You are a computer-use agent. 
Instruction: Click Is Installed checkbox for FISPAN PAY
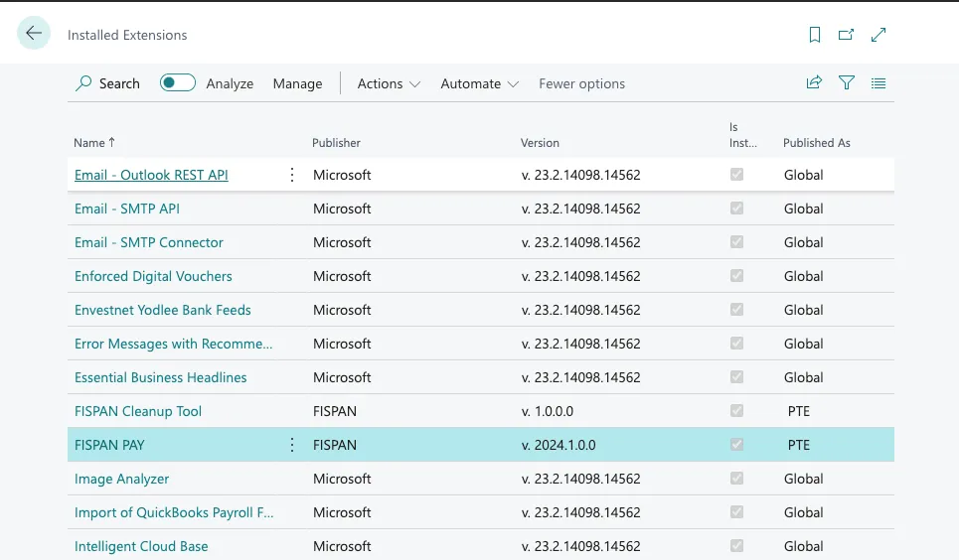[x=736, y=445]
